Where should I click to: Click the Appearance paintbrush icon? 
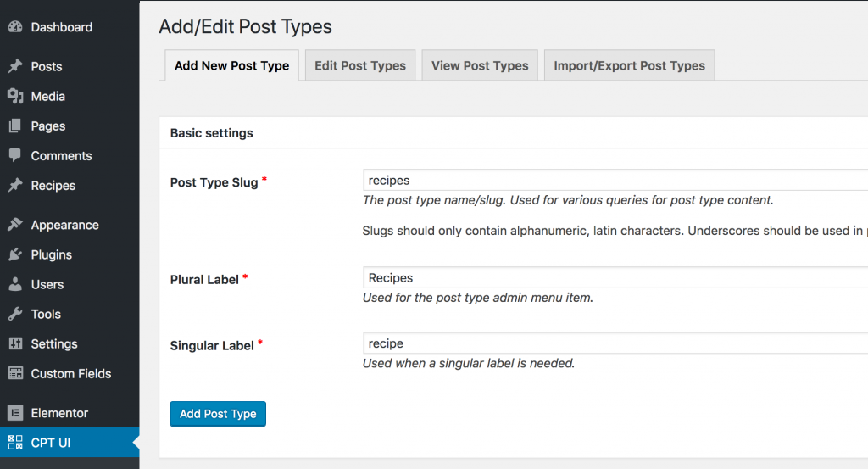point(14,225)
